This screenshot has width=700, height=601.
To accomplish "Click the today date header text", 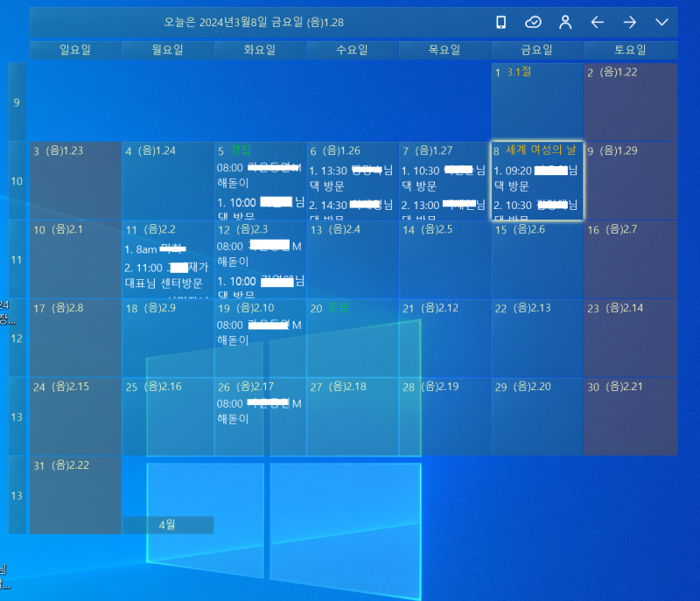I will [x=254, y=23].
